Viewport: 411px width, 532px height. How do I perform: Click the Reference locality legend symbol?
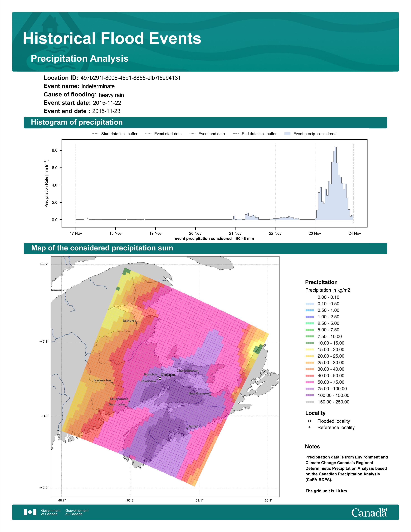click(309, 427)
